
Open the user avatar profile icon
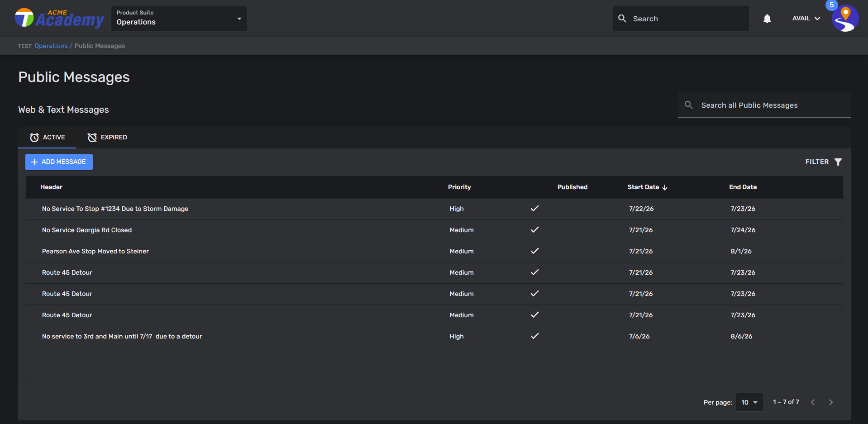click(845, 19)
